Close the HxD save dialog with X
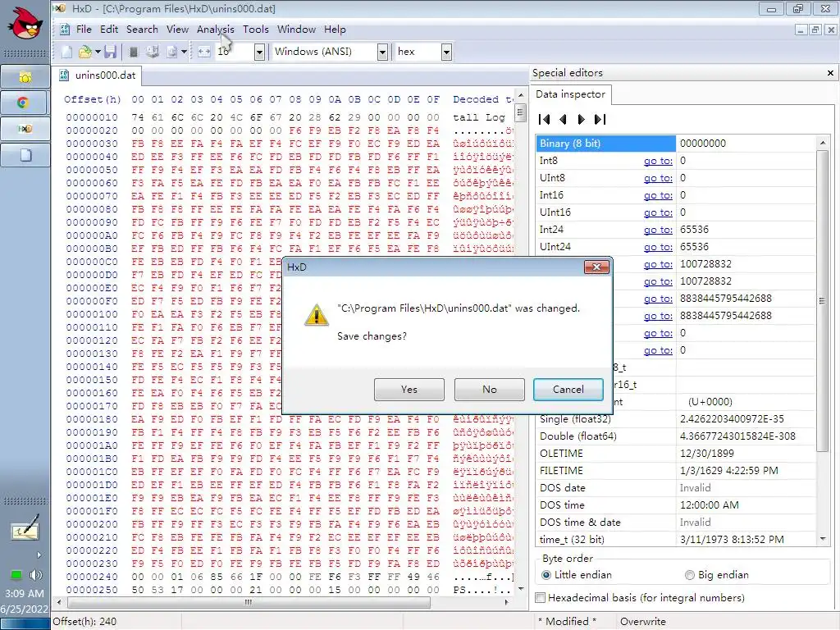 coord(596,267)
